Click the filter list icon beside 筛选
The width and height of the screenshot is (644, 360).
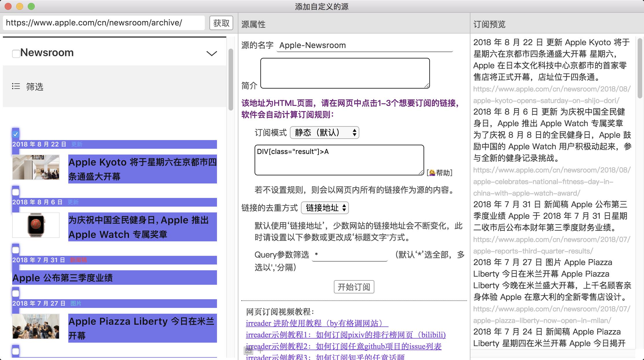click(x=16, y=86)
